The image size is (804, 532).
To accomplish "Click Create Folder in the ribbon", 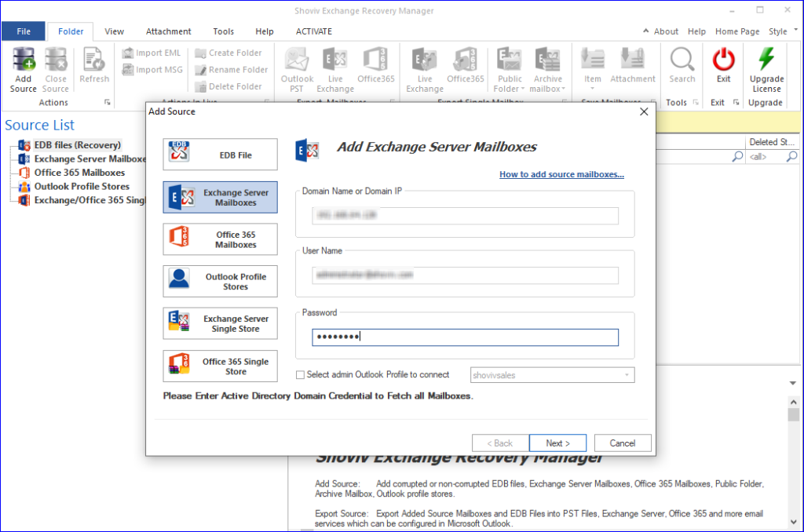I will pos(228,53).
